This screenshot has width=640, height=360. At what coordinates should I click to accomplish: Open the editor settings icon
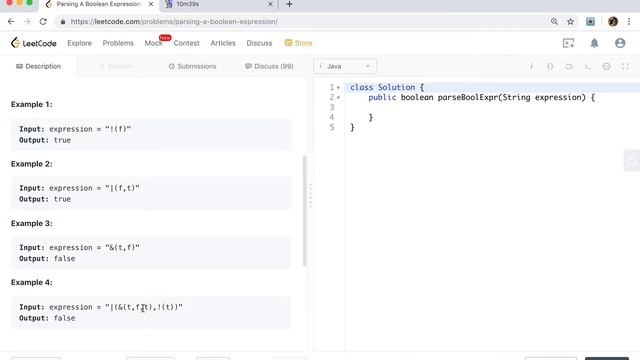tap(606, 66)
